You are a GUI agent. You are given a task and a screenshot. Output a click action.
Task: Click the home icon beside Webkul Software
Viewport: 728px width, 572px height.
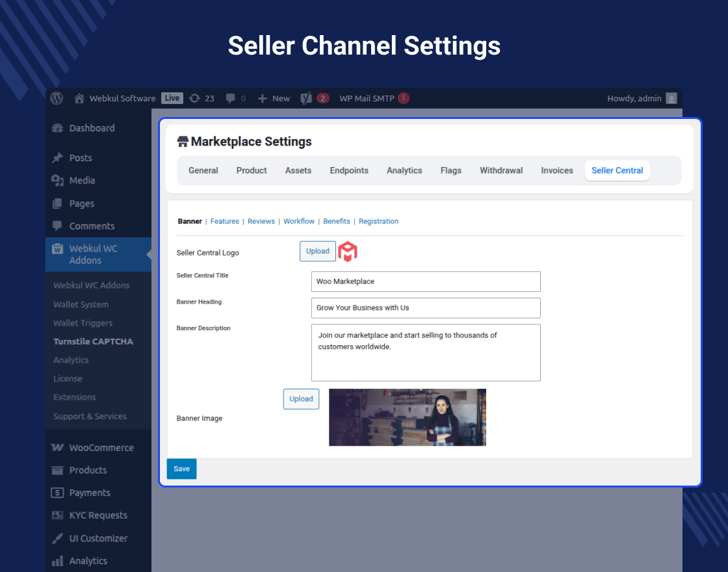(79, 98)
